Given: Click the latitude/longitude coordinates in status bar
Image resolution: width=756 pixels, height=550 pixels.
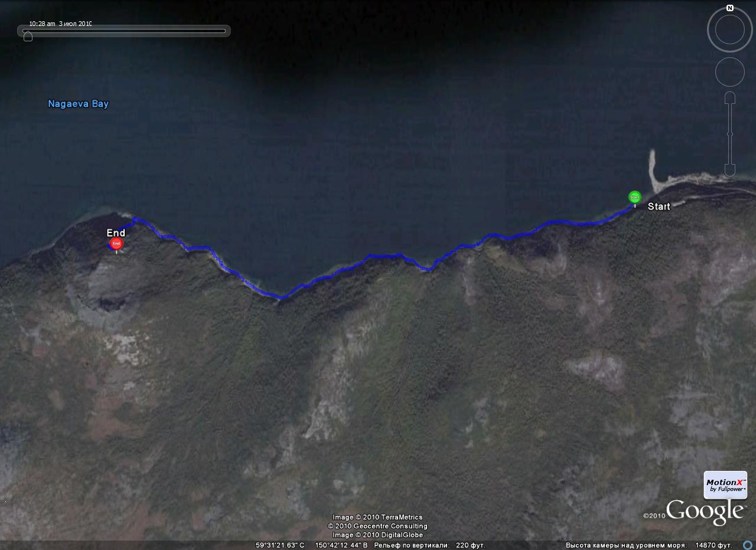Looking at the screenshot, I should point(311,545).
